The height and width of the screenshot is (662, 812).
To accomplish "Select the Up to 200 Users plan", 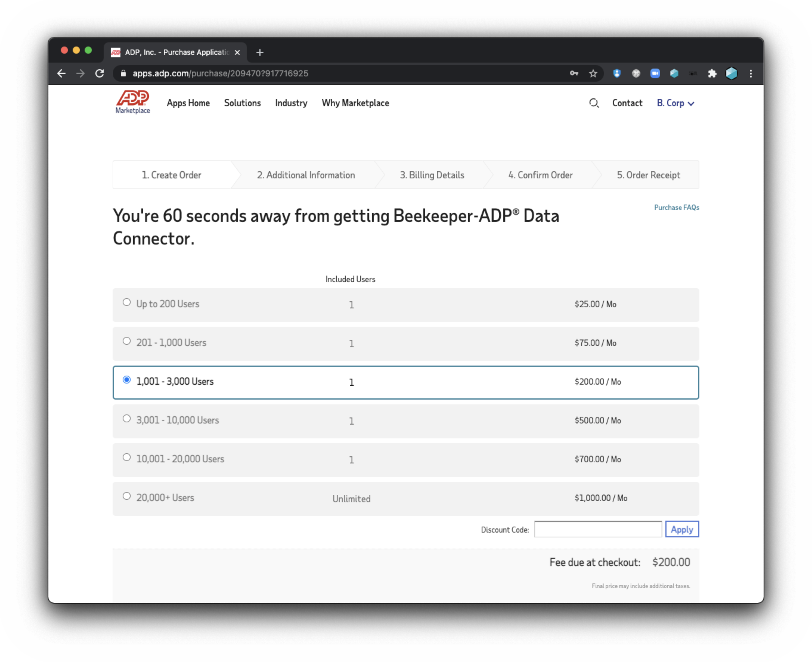I will (127, 302).
